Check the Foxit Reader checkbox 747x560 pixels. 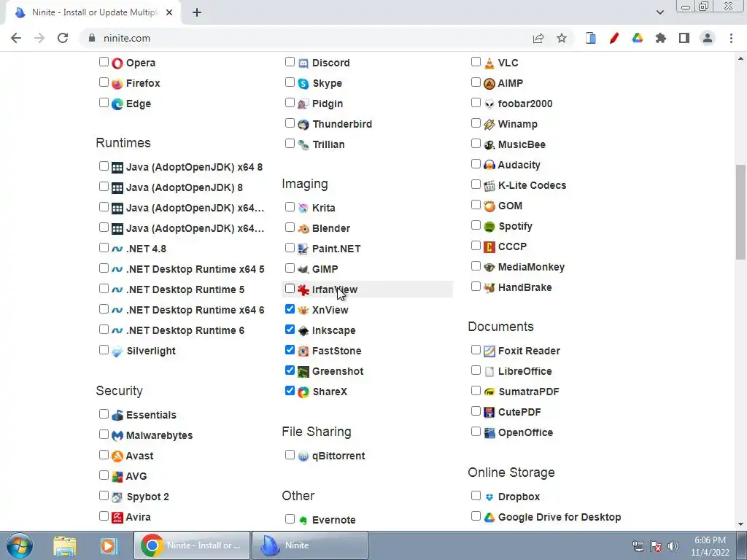476,350
